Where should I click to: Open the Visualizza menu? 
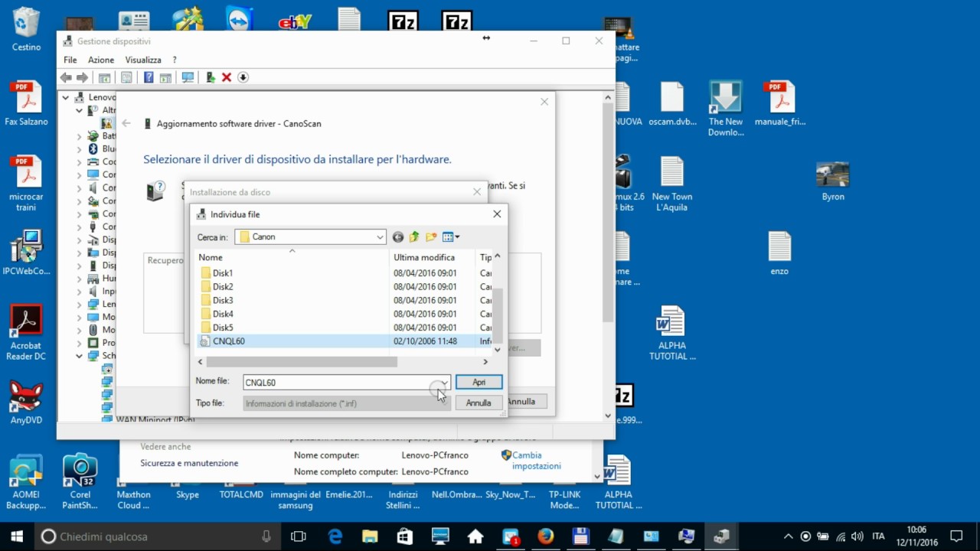pos(143,60)
